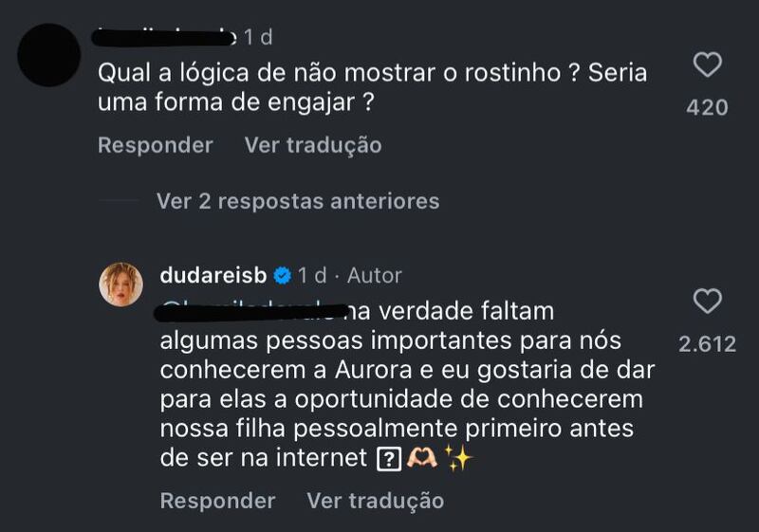Like dudareisb's reply about Aurora

coord(707,303)
